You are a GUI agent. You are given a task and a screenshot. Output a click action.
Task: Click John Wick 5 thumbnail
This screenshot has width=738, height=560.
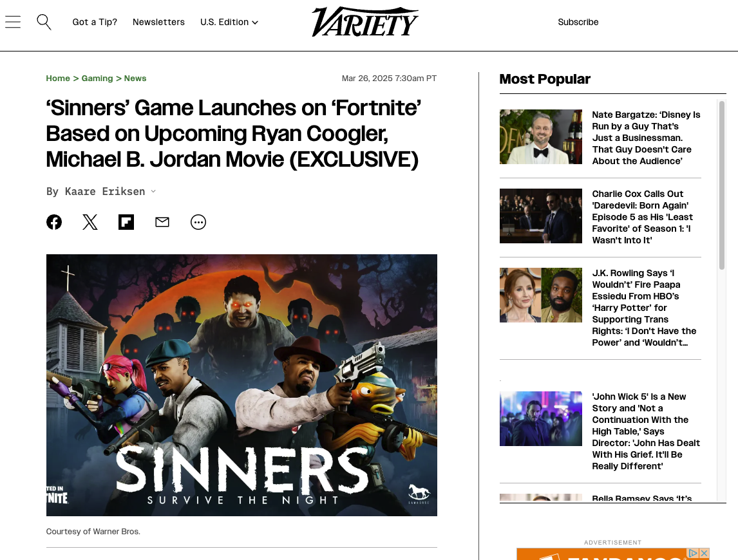(x=541, y=419)
